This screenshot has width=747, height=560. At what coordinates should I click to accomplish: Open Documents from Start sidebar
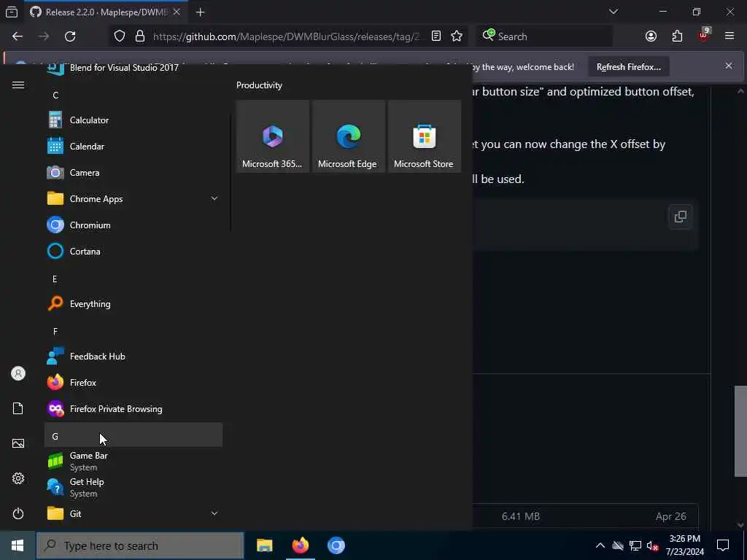tap(18, 408)
